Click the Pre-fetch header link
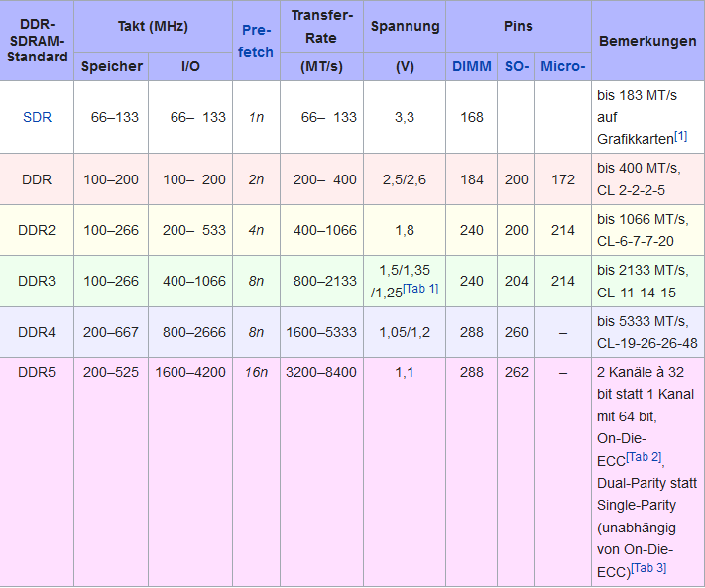Viewport: 705px width, 588px height. pos(256,41)
